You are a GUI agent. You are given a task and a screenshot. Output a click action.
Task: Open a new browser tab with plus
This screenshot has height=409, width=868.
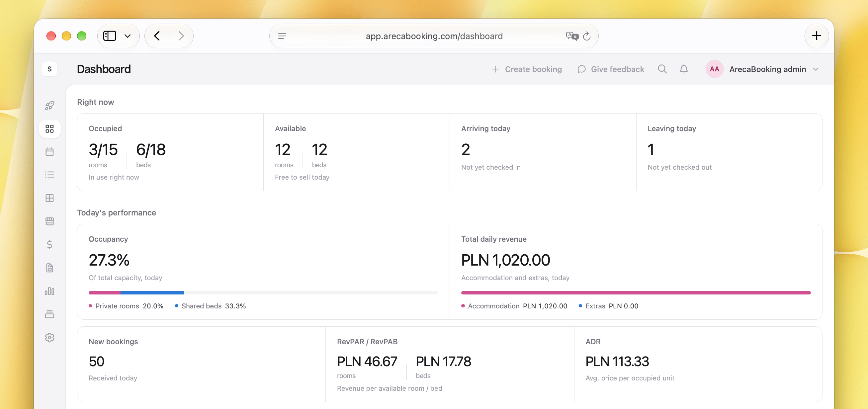[817, 36]
